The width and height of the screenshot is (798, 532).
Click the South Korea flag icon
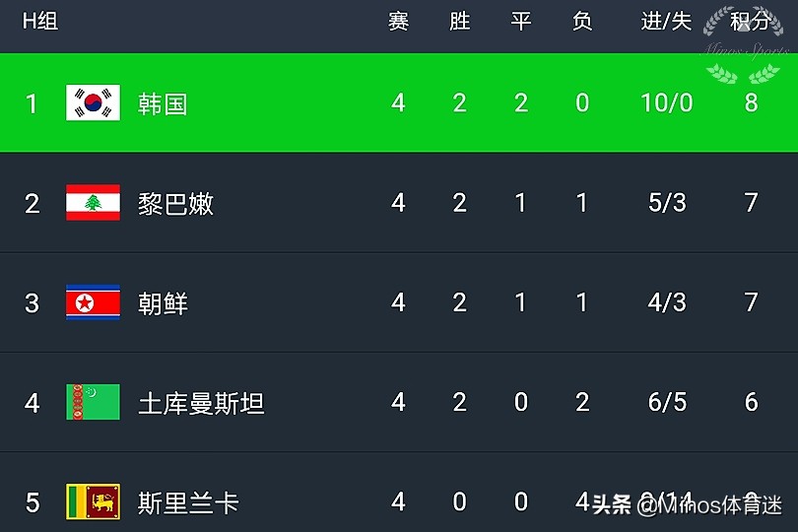[93, 103]
